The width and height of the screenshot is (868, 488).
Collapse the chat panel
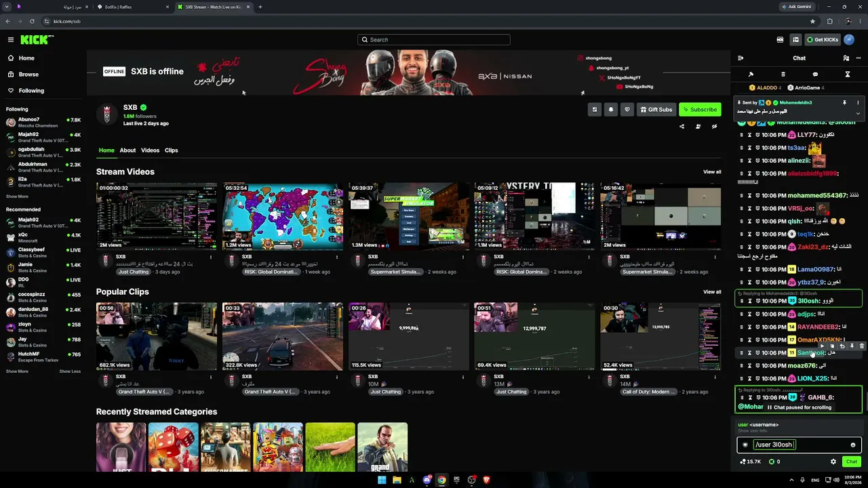tap(741, 58)
